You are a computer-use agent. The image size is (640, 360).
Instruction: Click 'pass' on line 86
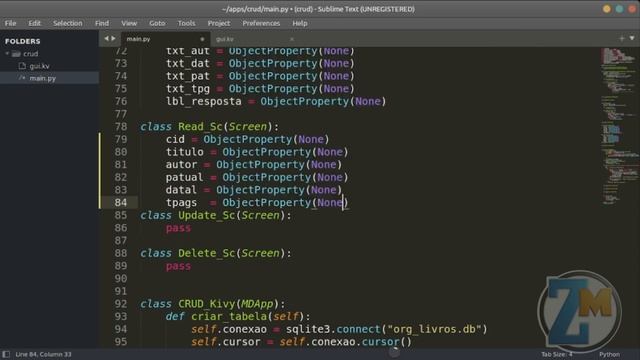(x=178, y=228)
